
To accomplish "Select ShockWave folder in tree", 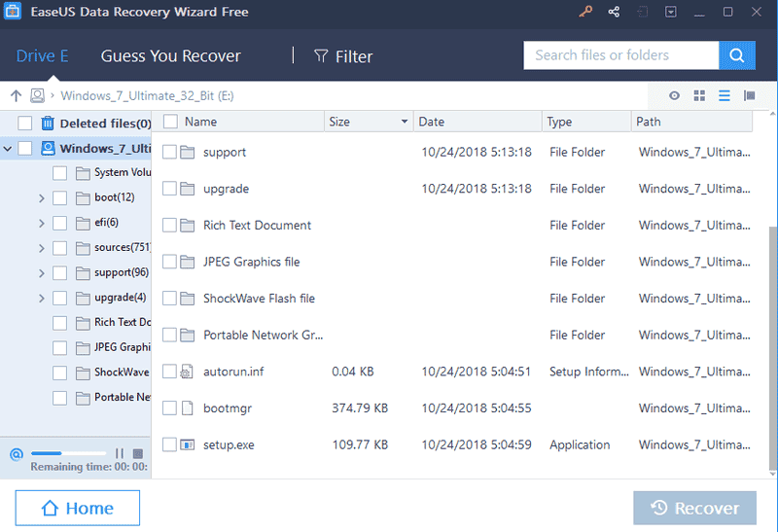I will coord(122,372).
